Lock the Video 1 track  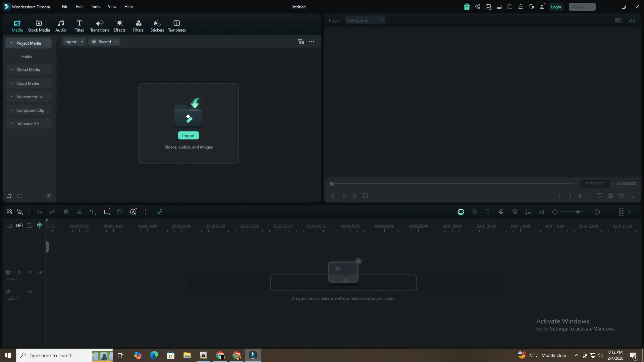pyautogui.click(x=19, y=273)
